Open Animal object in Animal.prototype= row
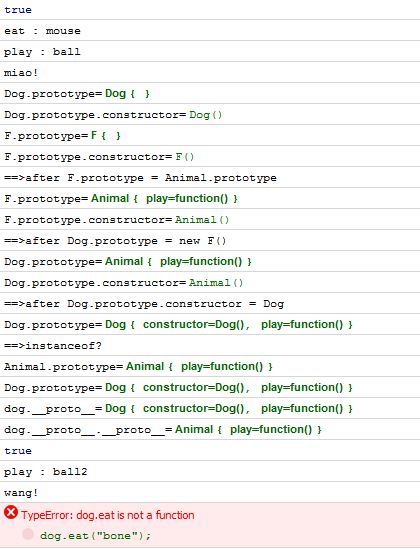420x549 pixels. 199,367
